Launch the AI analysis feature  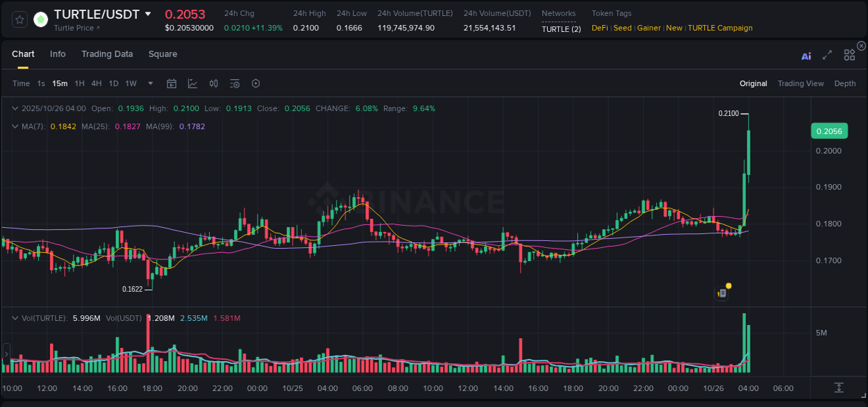pos(806,56)
